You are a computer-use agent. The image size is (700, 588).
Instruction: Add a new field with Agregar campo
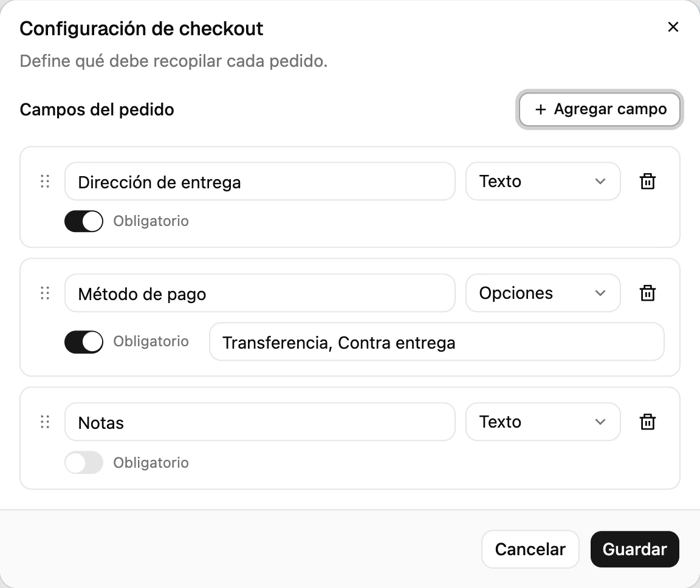[600, 109]
